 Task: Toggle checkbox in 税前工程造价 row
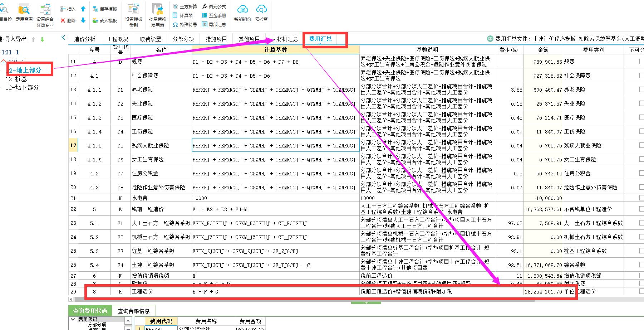(641, 209)
